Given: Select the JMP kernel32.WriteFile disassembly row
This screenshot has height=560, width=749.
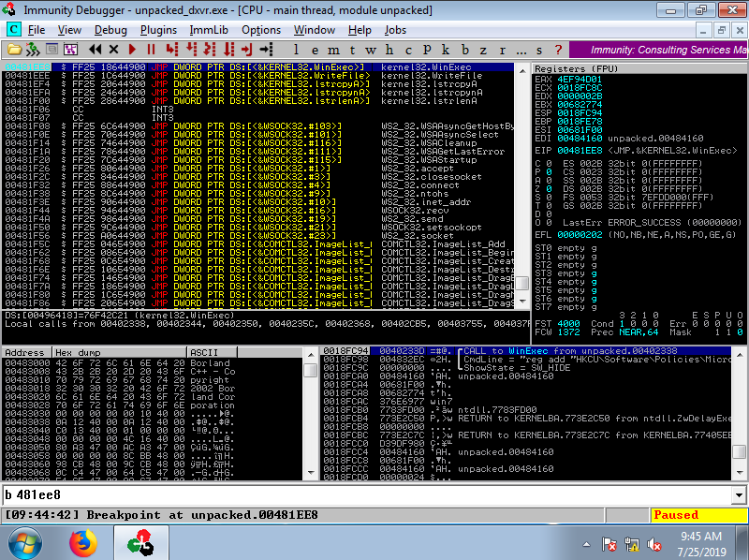Looking at the screenshot, I should (258, 76).
